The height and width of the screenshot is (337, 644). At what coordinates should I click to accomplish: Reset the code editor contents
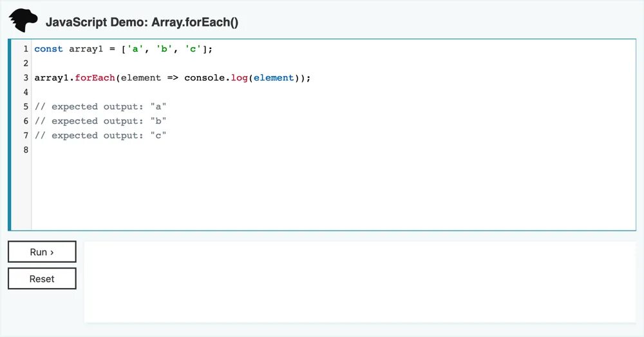tap(42, 278)
